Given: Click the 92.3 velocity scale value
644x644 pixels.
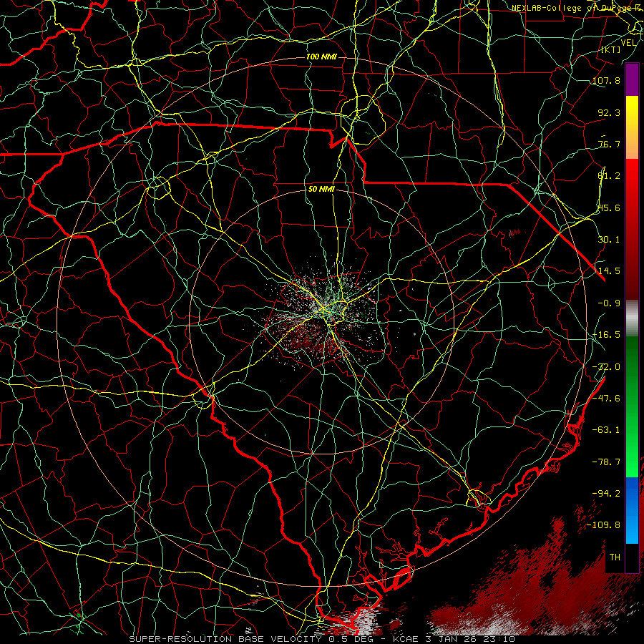Looking at the screenshot, I should pyautogui.click(x=609, y=112).
